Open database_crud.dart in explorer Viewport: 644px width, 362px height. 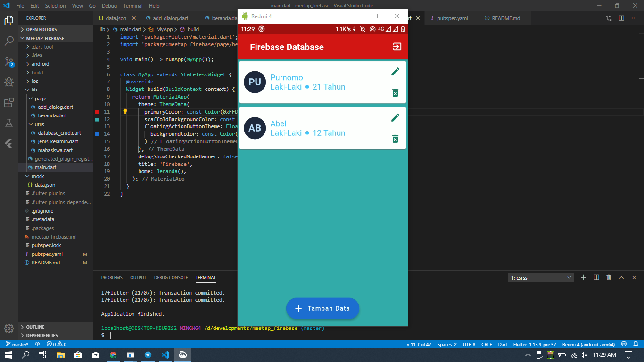point(56,133)
